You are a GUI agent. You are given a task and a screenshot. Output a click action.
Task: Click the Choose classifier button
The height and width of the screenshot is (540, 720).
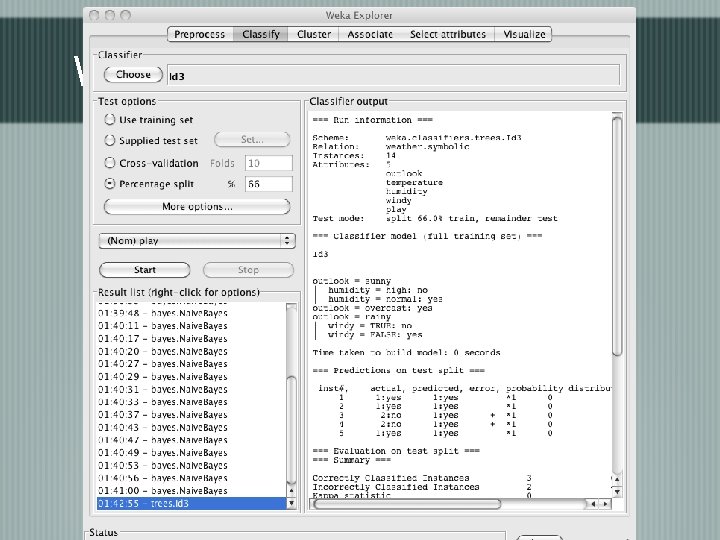coord(133,75)
